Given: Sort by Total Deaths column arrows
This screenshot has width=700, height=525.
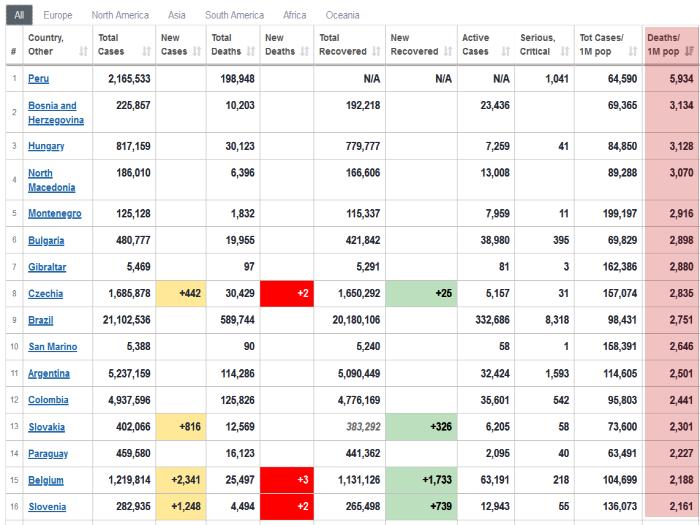Looking at the screenshot, I should click(x=251, y=51).
